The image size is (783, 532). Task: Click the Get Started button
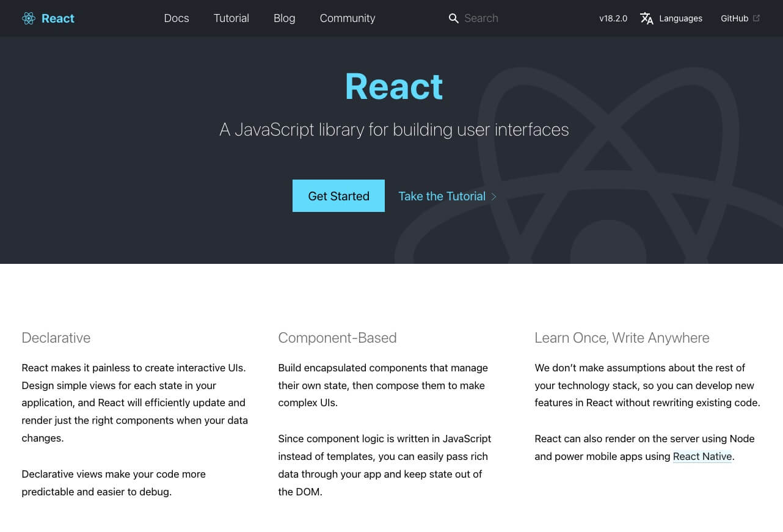pos(338,196)
